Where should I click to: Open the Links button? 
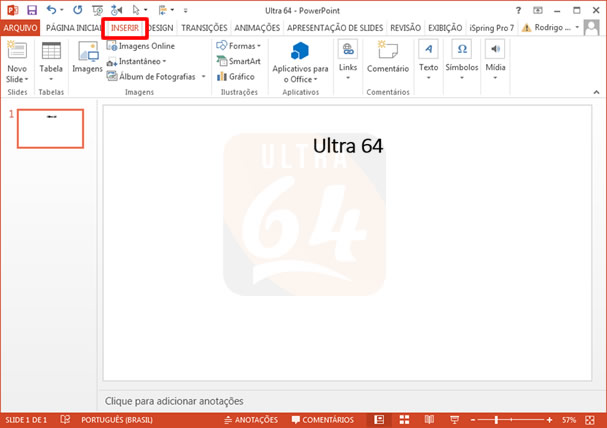tap(348, 60)
